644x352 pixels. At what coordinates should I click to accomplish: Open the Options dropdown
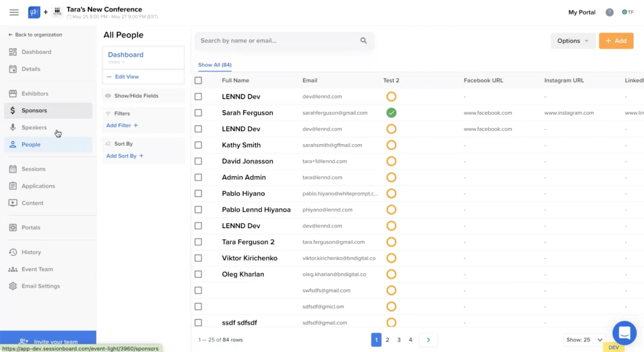[x=573, y=41]
